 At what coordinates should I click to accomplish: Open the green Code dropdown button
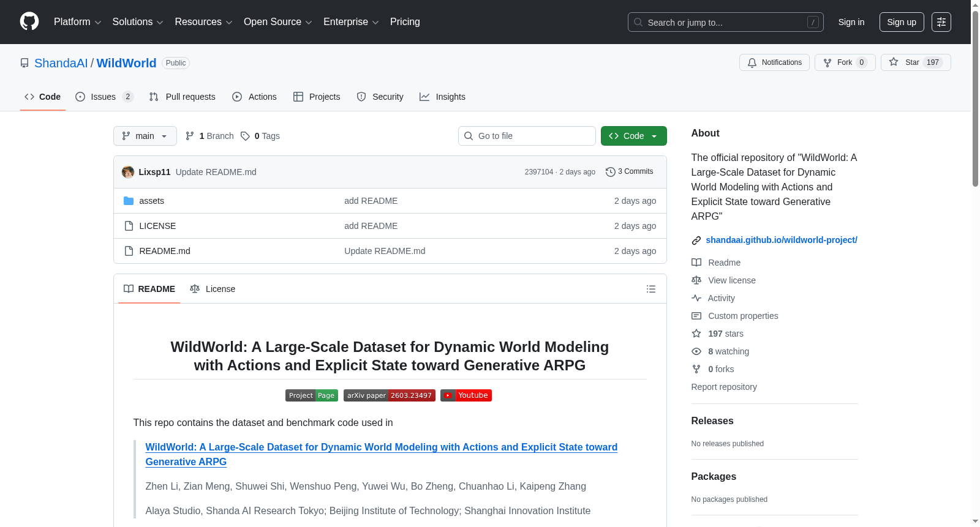(x=634, y=136)
